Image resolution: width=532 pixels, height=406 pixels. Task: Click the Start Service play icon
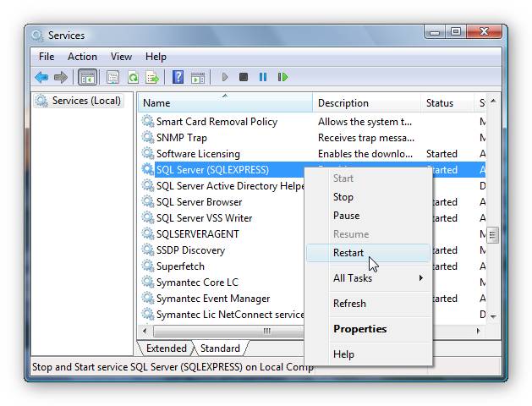(x=224, y=77)
